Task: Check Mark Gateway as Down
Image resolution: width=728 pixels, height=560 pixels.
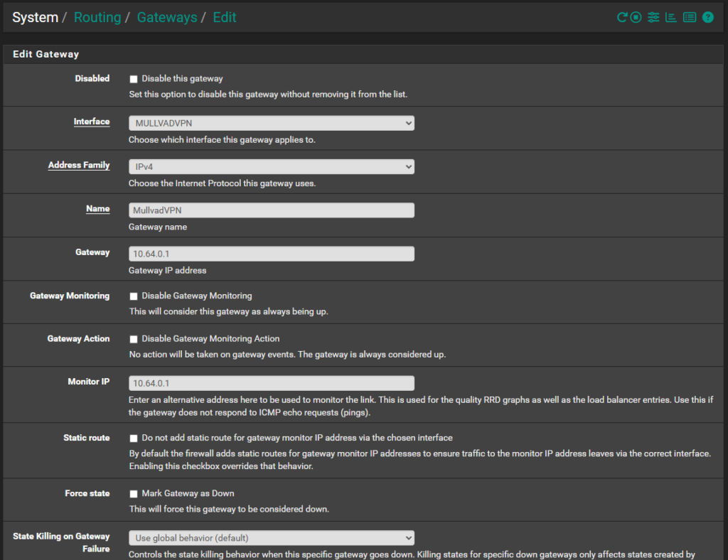Action: 133,494
